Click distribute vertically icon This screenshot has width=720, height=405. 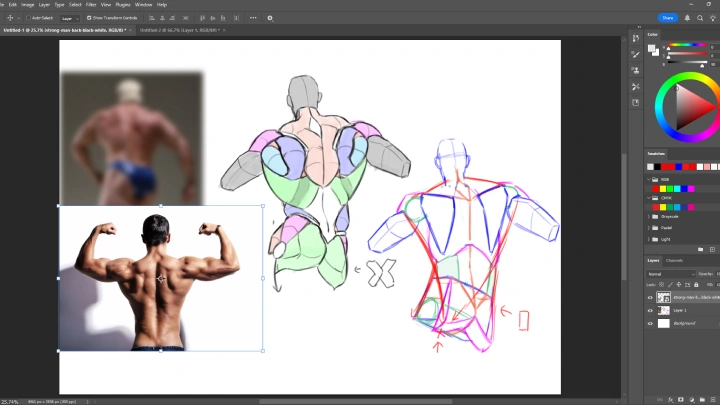236,18
